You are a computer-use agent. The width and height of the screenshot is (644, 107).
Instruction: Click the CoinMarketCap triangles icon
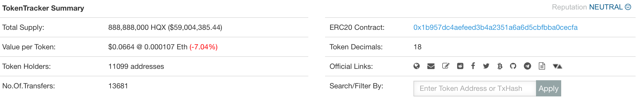pyautogui.click(x=557, y=66)
